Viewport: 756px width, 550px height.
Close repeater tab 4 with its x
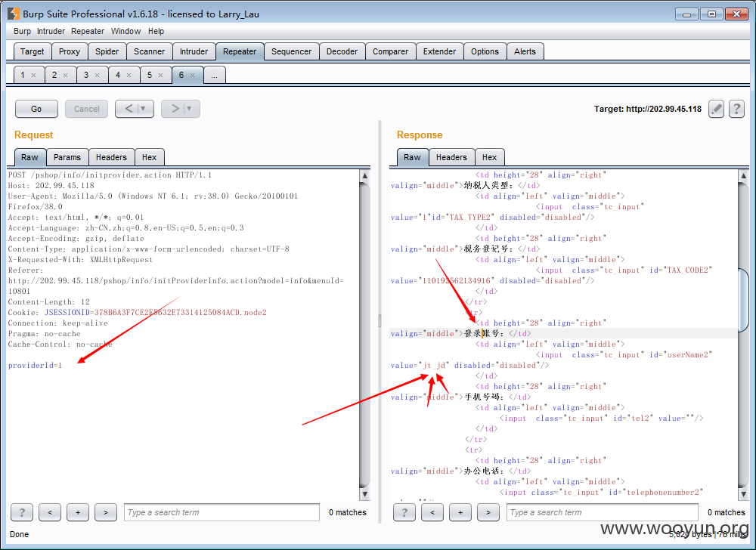pos(129,75)
